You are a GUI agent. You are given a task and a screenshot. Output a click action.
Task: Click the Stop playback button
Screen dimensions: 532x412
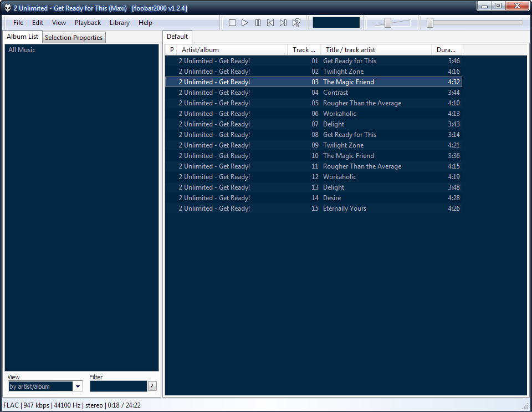click(x=232, y=23)
